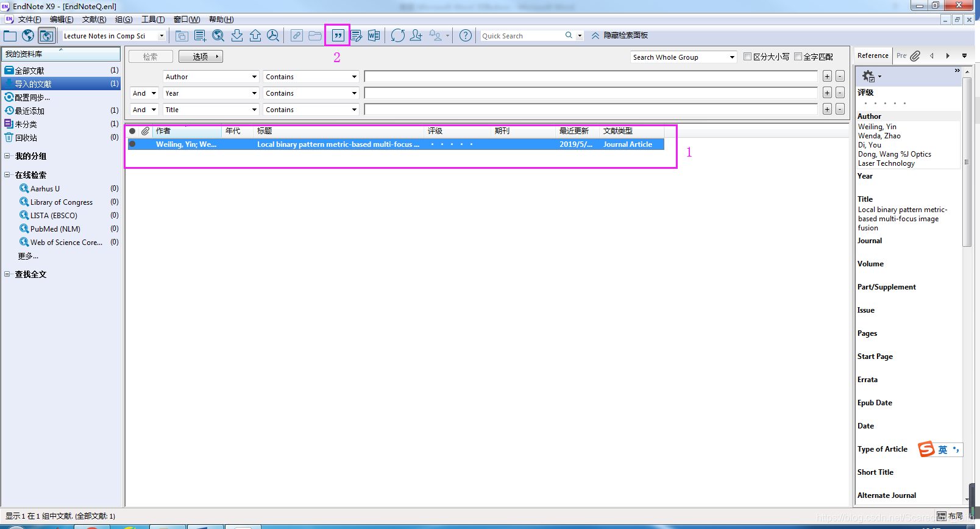Remove the Title search row with minus button
Image resolution: width=980 pixels, height=529 pixels.
coord(840,109)
